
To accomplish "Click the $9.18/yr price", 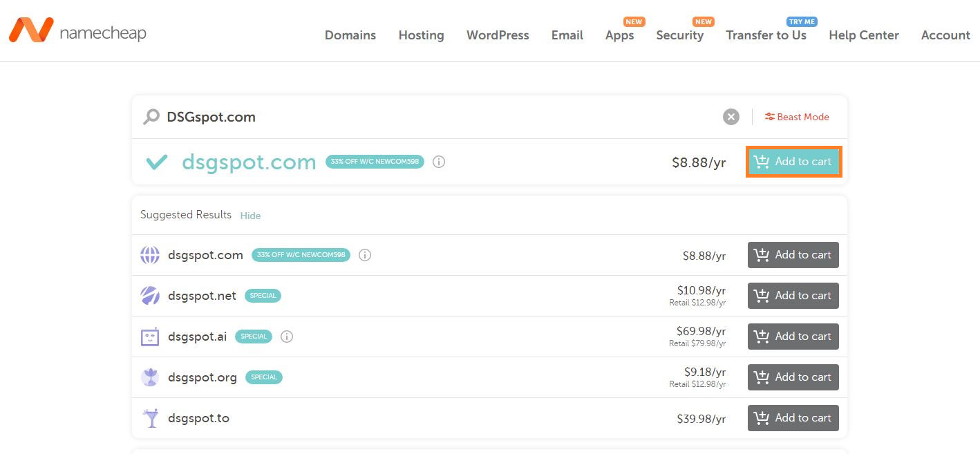I will (x=705, y=372).
